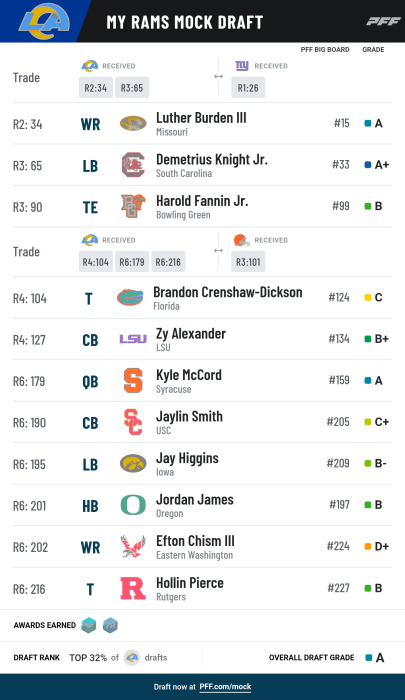Click the first awards earned badge
Image resolution: width=405 pixels, height=700 pixels.
pyautogui.click(x=89, y=625)
